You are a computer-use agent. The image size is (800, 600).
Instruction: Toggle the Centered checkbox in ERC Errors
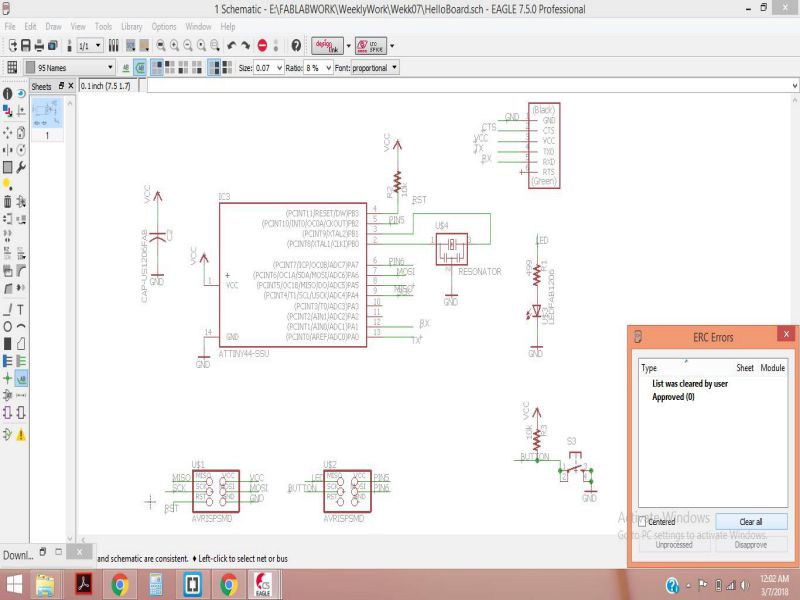[x=642, y=522]
